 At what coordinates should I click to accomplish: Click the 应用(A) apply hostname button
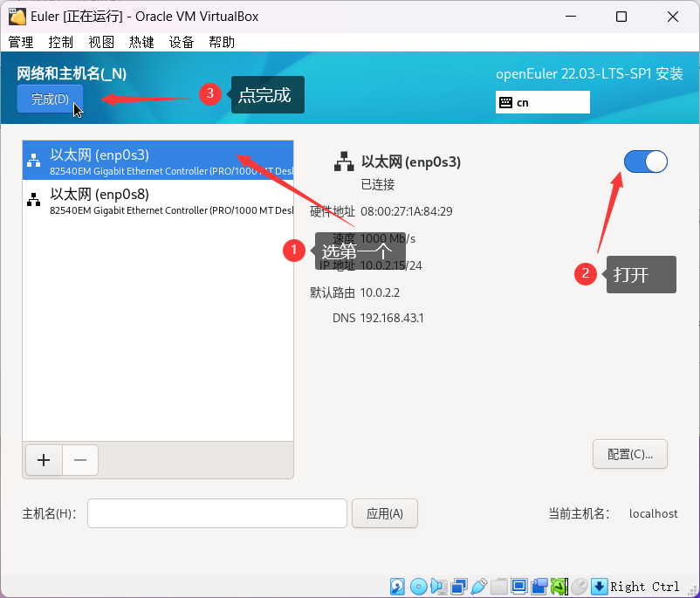click(x=385, y=513)
